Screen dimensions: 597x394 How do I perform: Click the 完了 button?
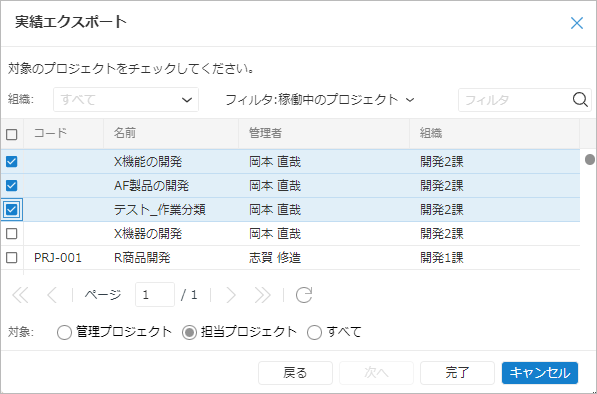[457, 373]
